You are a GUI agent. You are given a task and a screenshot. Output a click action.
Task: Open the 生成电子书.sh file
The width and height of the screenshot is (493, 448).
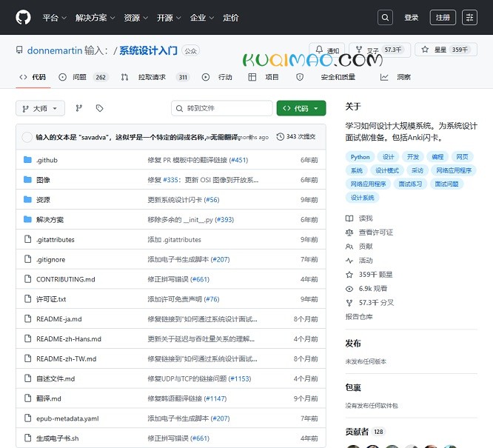(x=57, y=438)
